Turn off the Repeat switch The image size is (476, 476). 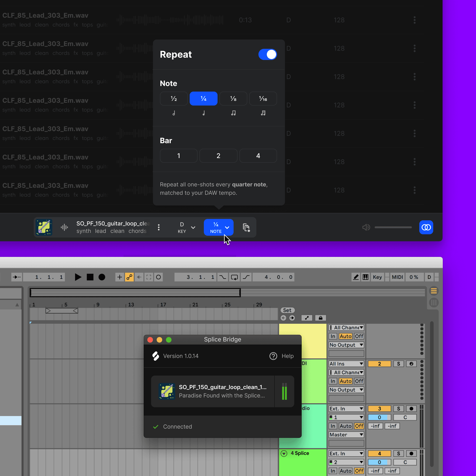coord(268,54)
